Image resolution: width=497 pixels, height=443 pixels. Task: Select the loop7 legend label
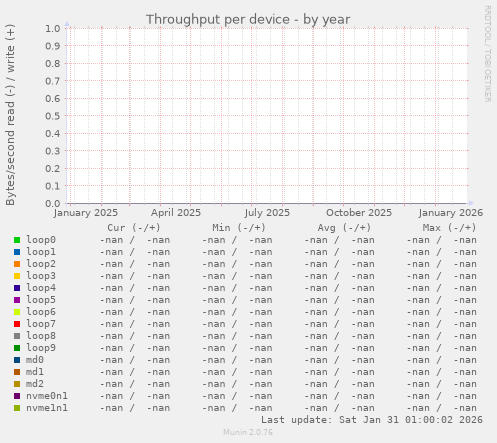point(41,324)
